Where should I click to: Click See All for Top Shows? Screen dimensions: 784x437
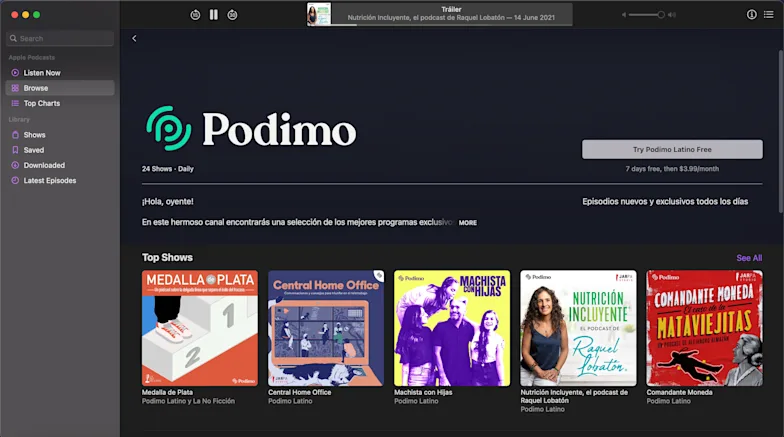pyautogui.click(x=749, y=258)
